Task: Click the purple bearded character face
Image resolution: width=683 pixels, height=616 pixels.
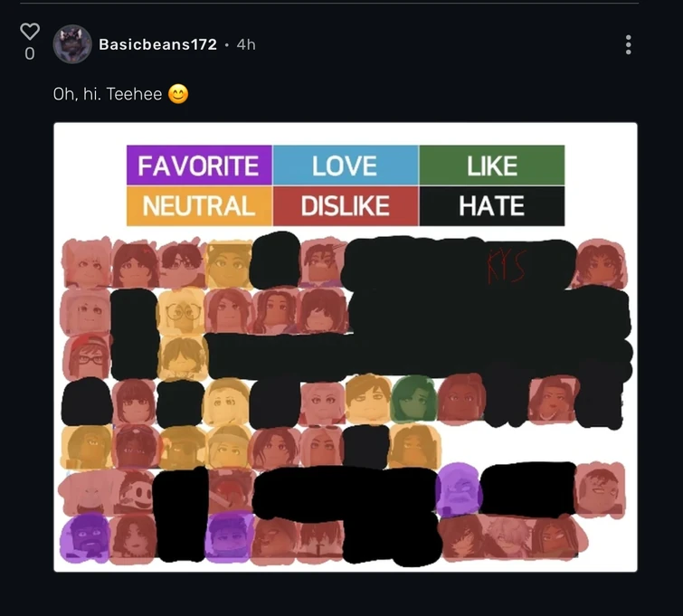Action: click(x=85, y=538)
